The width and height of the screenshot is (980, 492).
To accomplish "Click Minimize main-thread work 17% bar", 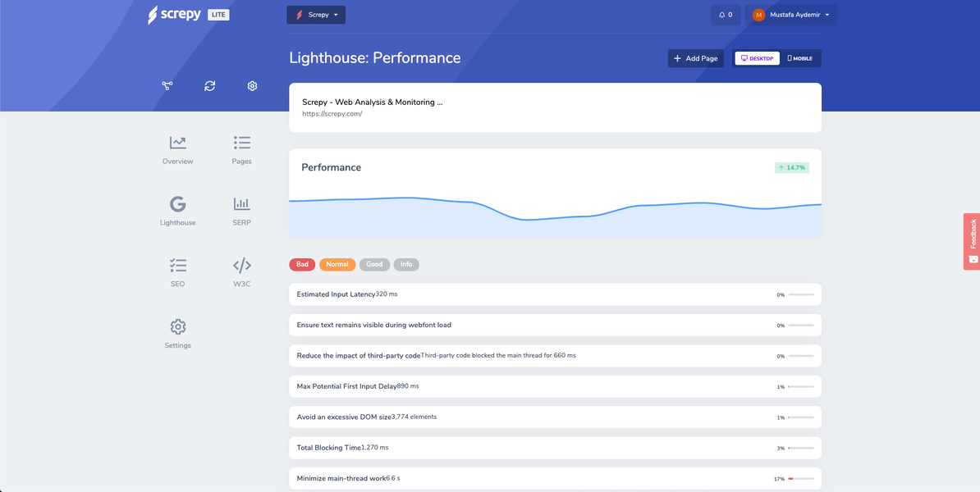I will click(800, 479).
